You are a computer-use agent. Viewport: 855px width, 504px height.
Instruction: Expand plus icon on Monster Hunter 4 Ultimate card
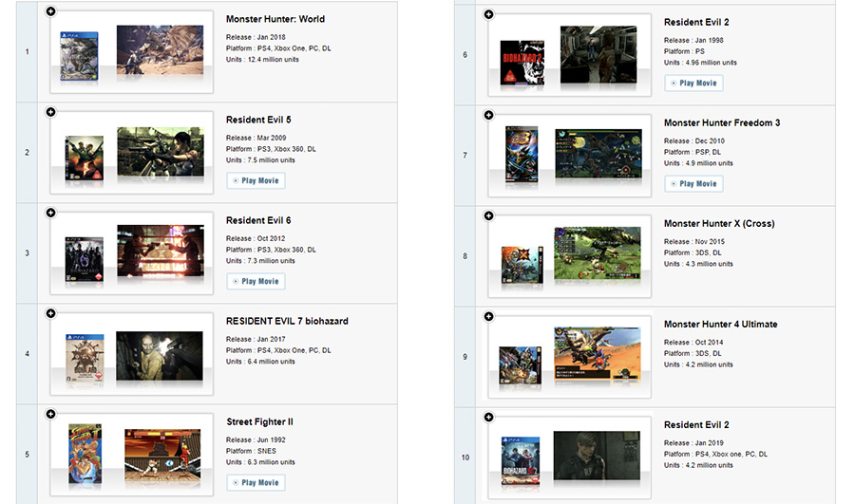[x=489, y=317]
